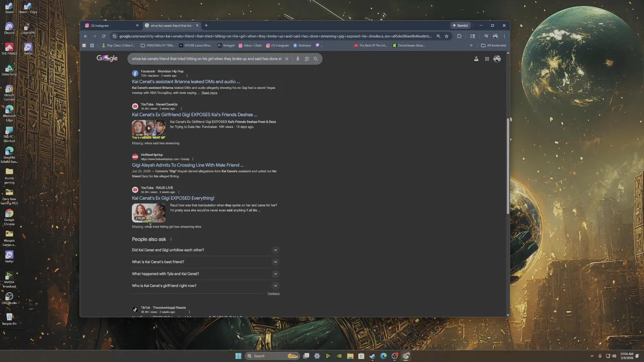Open the Google apps grid

coord(487,59)
